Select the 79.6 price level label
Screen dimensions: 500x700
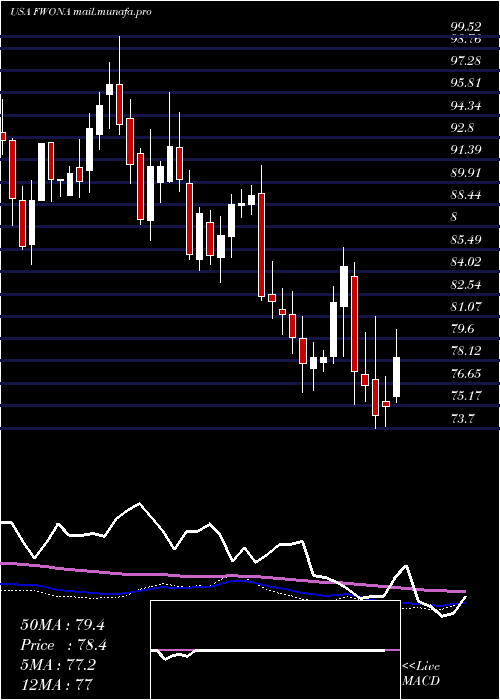point(462,329)
